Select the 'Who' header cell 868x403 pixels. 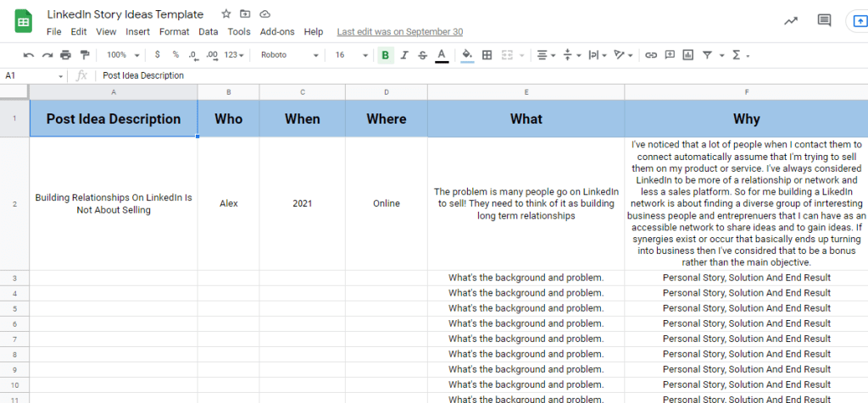(229, 119)
